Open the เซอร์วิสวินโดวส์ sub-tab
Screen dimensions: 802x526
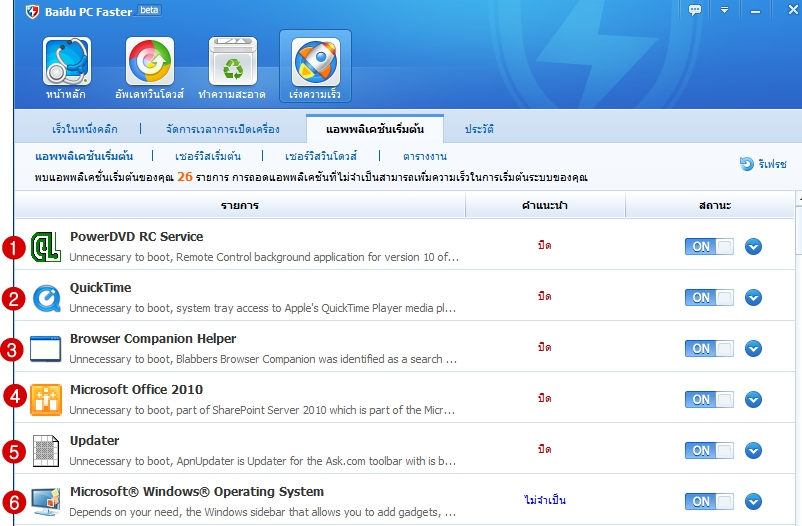[321, 156]
